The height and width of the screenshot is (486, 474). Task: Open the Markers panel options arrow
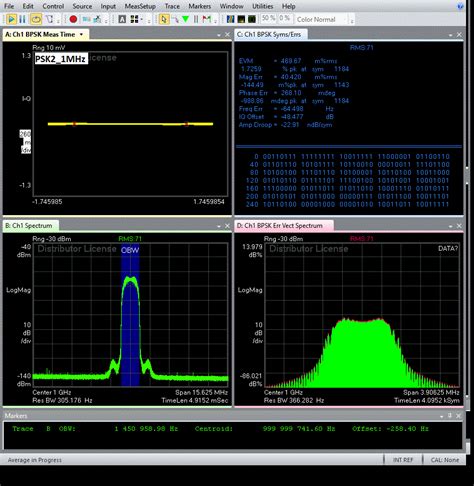442,416
